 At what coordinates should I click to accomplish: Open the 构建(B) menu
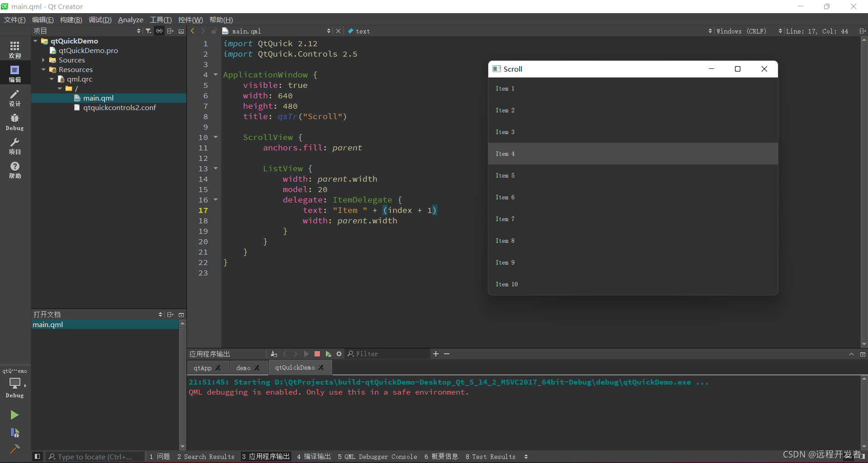pos(71,19)
